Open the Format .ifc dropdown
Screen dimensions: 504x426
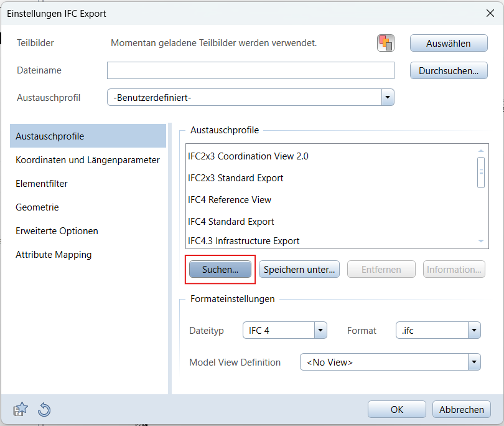(x=474, y=331)
